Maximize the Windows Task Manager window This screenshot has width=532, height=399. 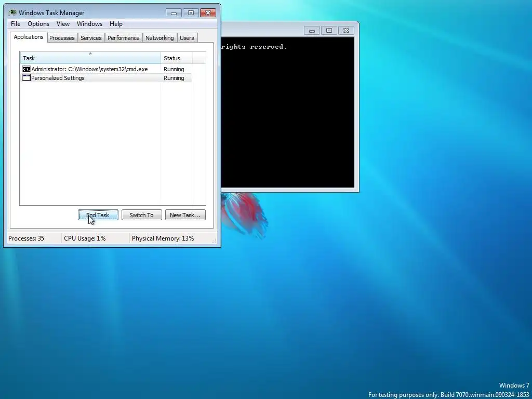(x=191, y=13)
